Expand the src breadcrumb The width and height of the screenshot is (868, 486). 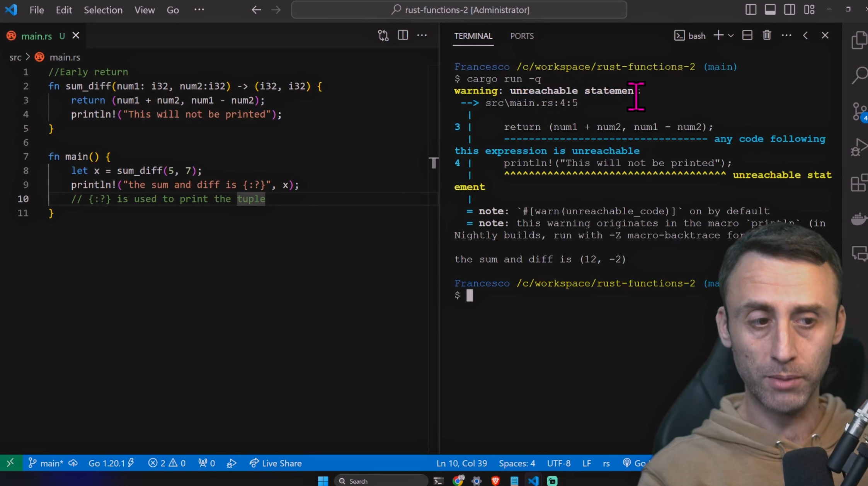15,57
